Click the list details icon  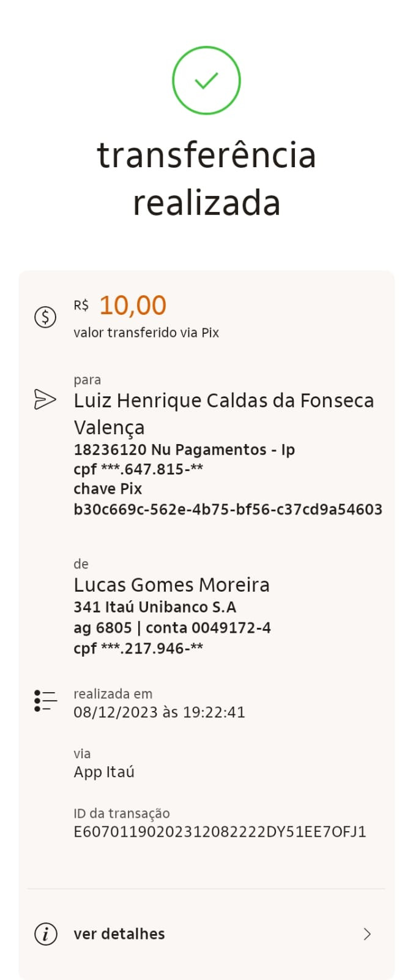coord(45,701)
